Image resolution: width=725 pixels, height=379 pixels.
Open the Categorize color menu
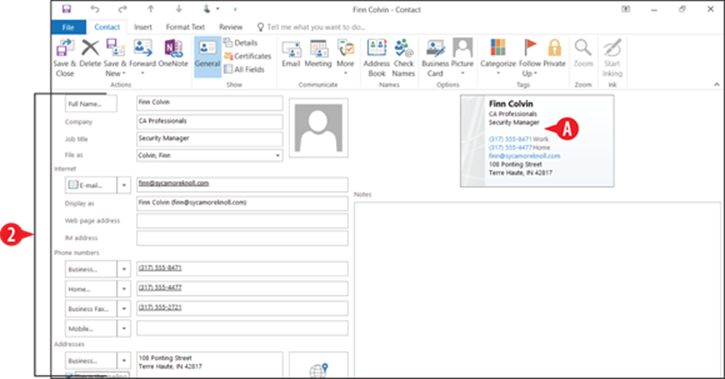point(498,57)
